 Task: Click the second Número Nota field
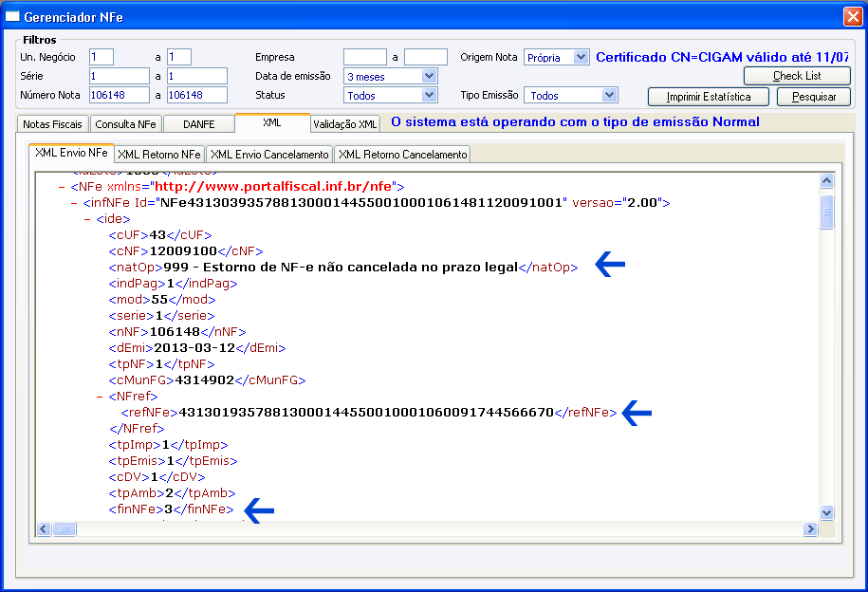(x=197, y=95)
